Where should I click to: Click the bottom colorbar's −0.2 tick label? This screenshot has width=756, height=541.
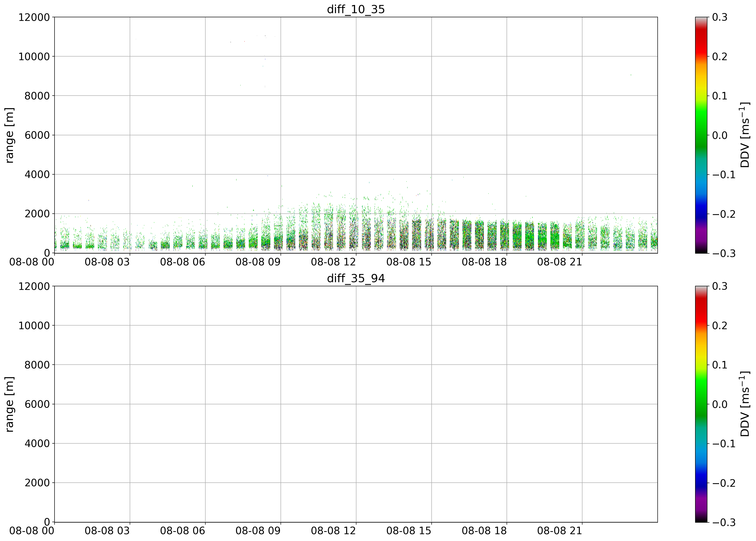tap(724, 483)
